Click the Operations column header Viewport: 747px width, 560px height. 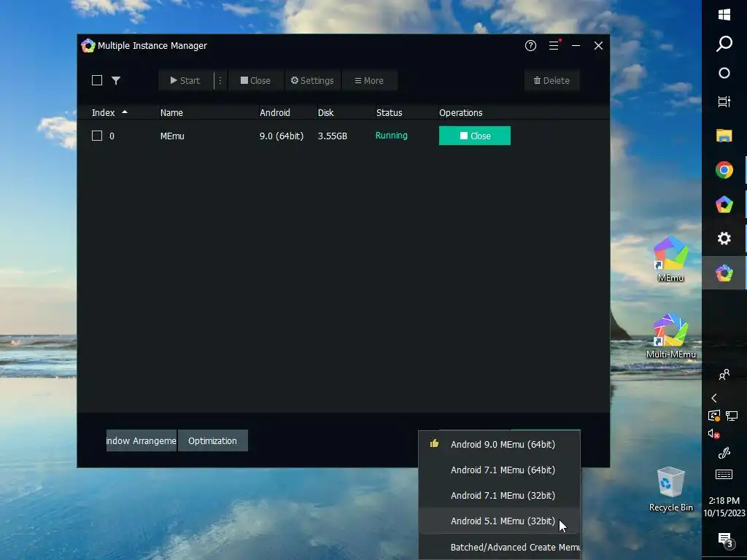click(x=461, y=113)
